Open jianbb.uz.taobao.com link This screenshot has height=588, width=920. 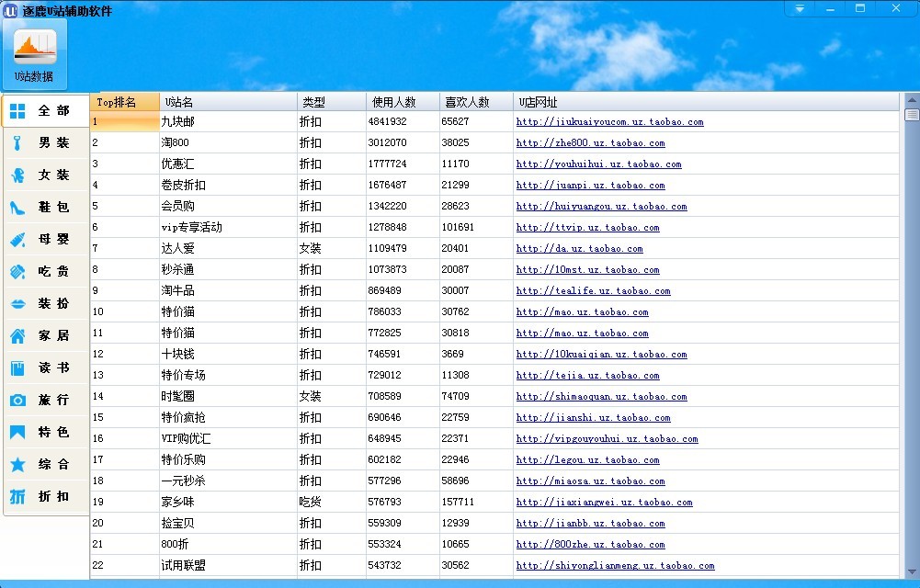tap(590, 523)
